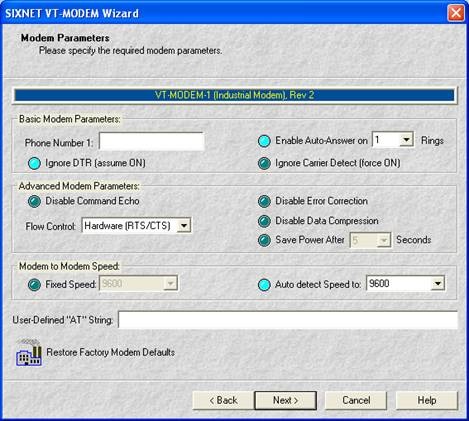Toggle Ignore Carrier Detect (force ON)
The image size is (469, 421).
pyautogui.click(x=264, y=163)
